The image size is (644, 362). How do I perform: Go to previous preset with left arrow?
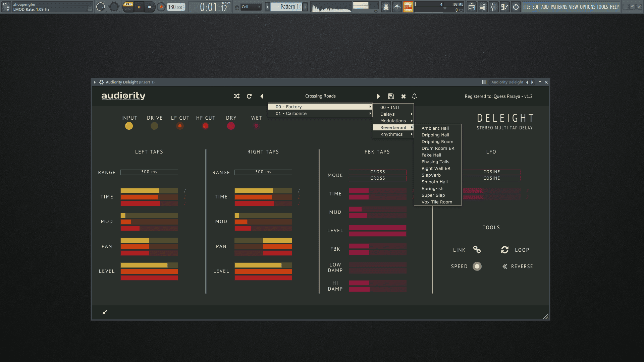click(x=262, y=96)
